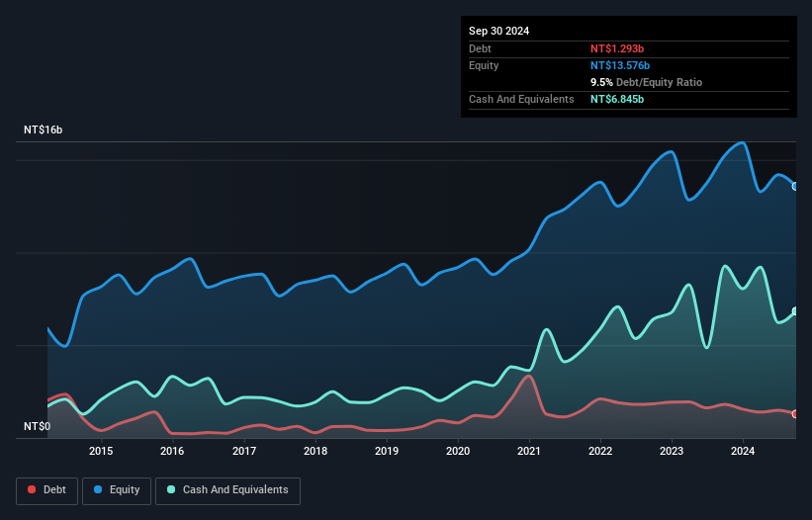This screenshot has height=520, width=812.
Task: Click the red Debt legend dot
Action: click(x=32, y=489)
